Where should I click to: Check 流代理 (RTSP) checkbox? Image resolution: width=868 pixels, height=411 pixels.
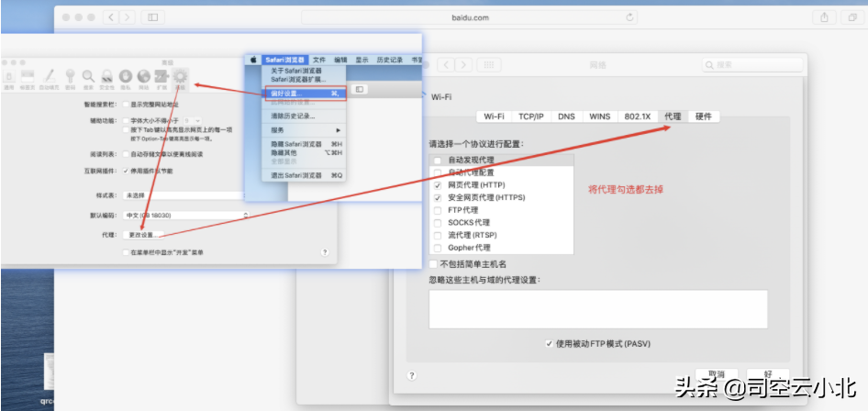[438, 235]
